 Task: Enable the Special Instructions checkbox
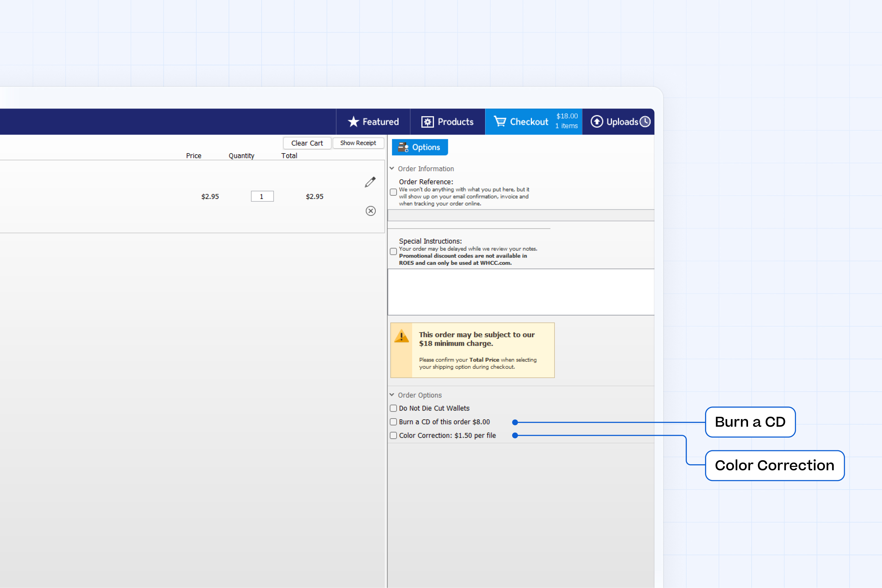point(393,252)
